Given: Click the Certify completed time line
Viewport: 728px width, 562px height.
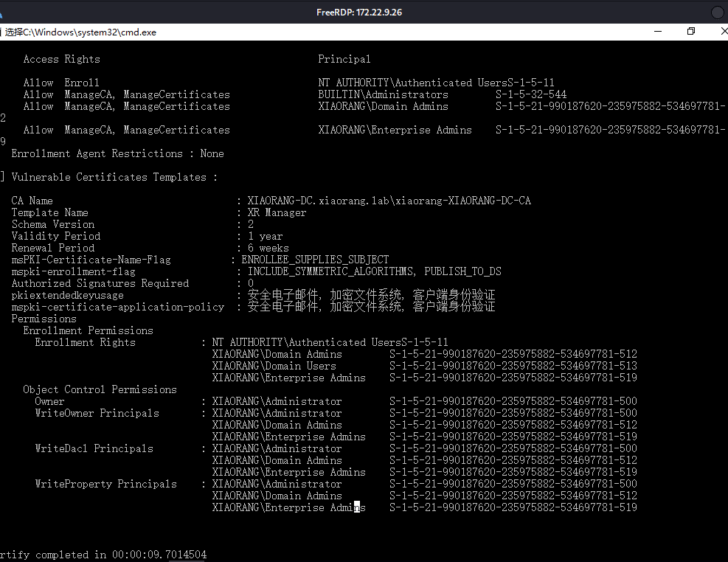Looking at the screenshot, I should (x=103, y=555).
